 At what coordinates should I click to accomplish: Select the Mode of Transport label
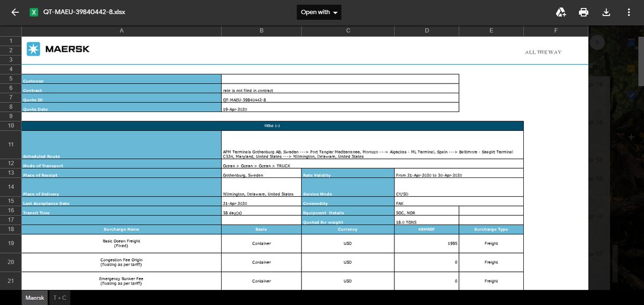[x=121, y=163]
